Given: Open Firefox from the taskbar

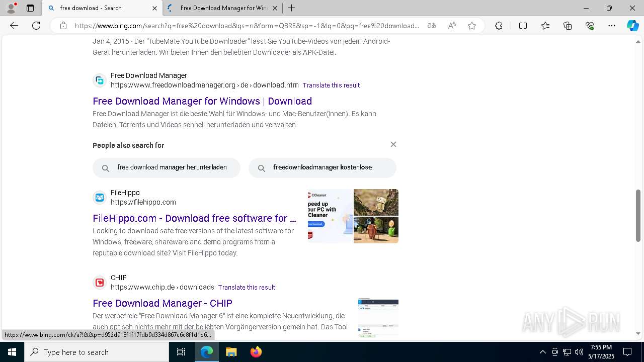Looking at the screenshot, I should pyautogui.click(x=256, y=352).
